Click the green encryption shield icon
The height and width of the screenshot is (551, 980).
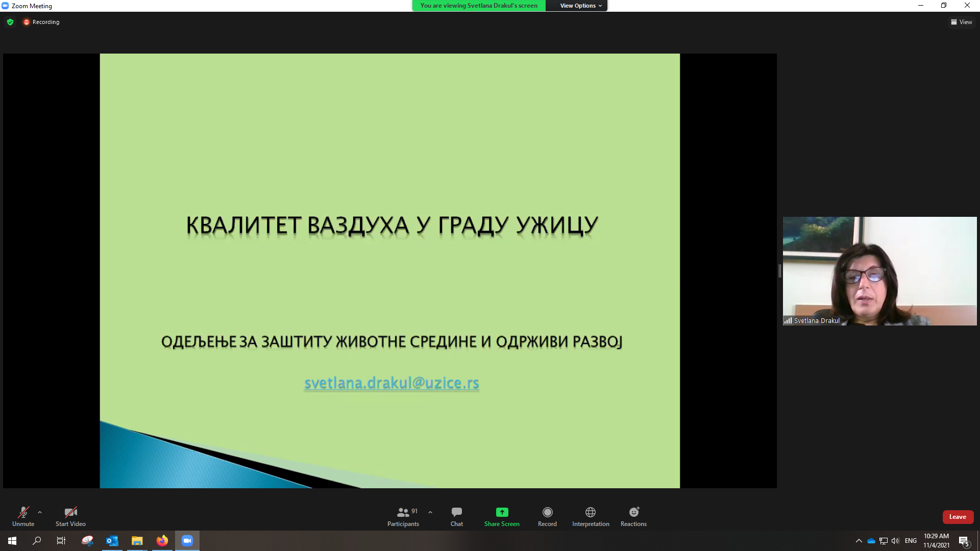pyautogui.click(x=10, y=22)
